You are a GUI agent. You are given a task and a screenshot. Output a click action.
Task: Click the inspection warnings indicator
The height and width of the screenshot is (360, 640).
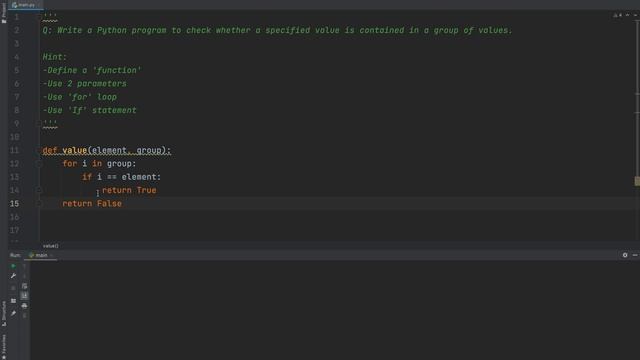(x=618, y=15)
